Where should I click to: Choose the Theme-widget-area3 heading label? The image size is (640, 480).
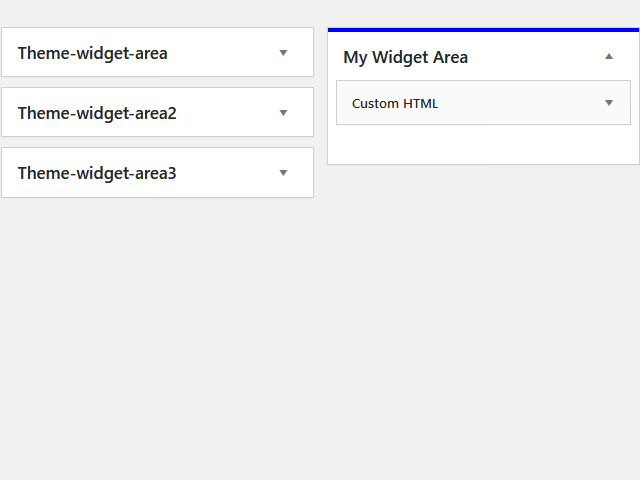point(97,173)
